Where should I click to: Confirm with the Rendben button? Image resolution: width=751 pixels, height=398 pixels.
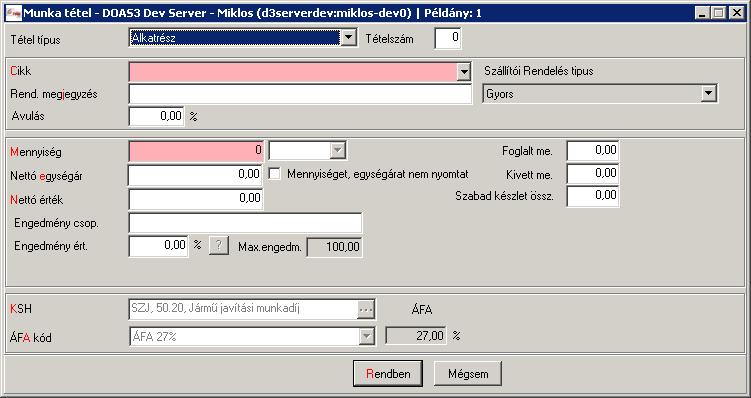[388, 374]
